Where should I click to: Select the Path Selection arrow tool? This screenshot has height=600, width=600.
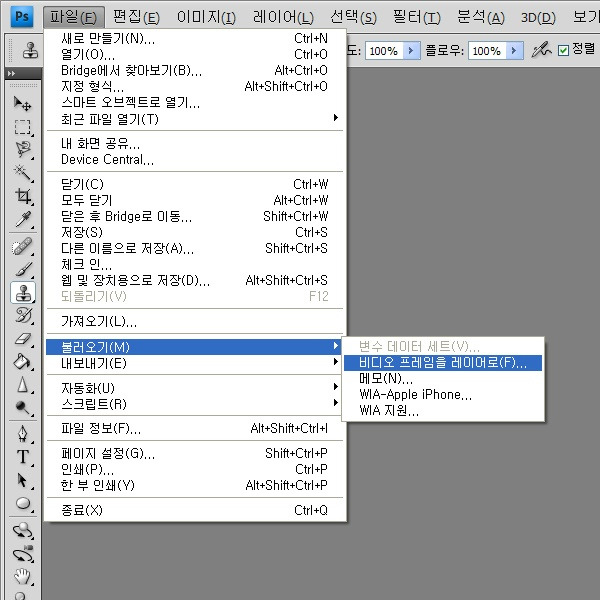point(23,480)
